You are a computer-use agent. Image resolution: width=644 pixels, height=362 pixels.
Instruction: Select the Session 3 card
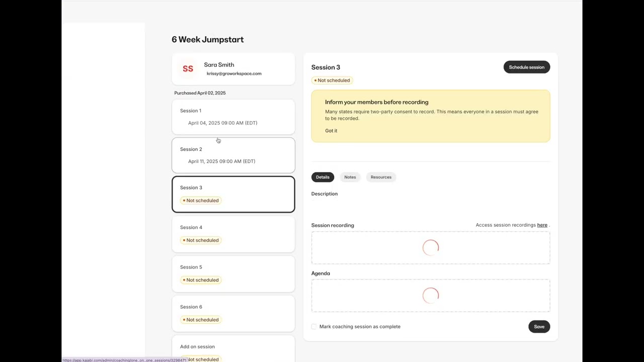tap(233, 195)
